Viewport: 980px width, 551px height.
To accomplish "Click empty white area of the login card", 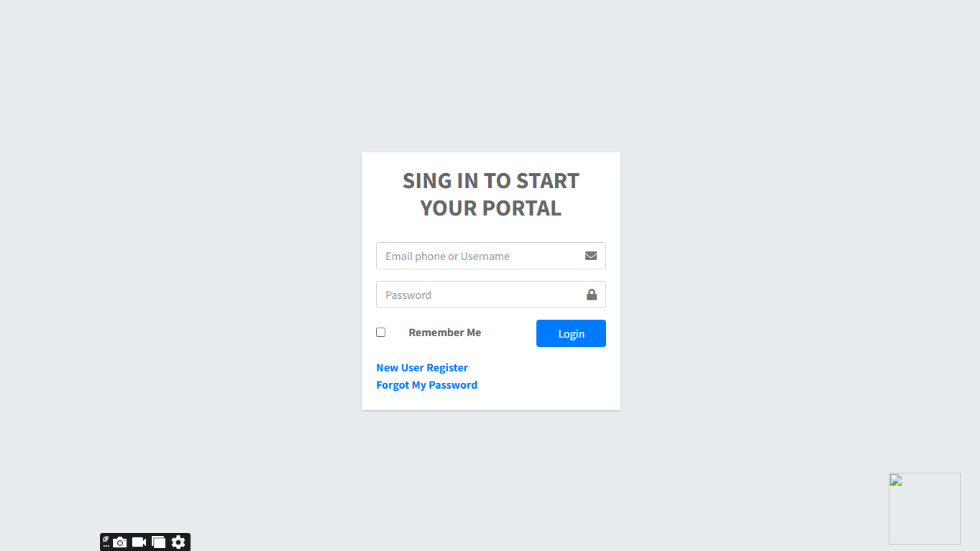I will pos(546,377).
